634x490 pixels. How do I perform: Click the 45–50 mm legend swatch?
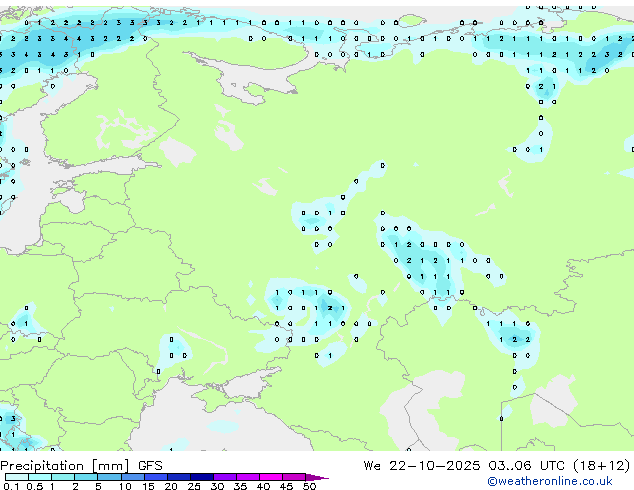point(294,477)
